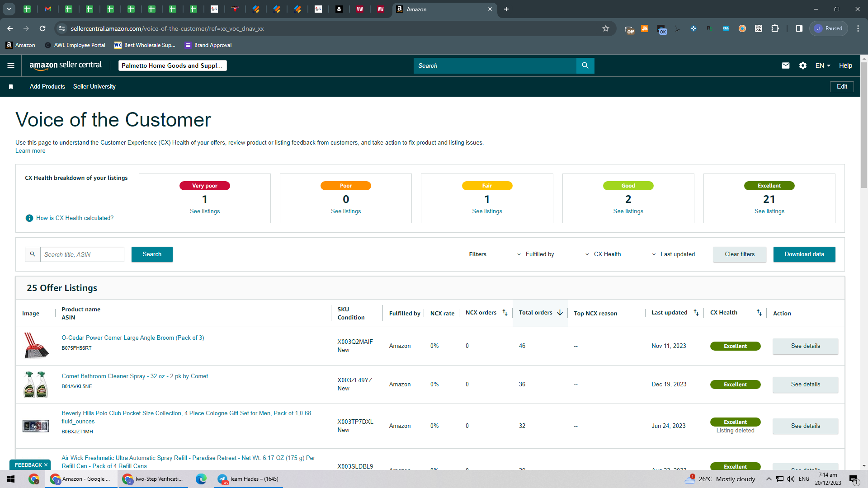Click the page vertical scrollbar
The image size is (868, 488).
click(864, 125)
